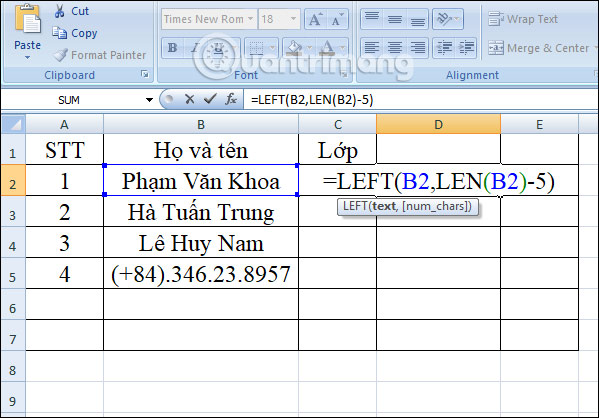Click LEFT function name in tooltip
This screenshot has height=418, width=599.
tap(355, 206)
